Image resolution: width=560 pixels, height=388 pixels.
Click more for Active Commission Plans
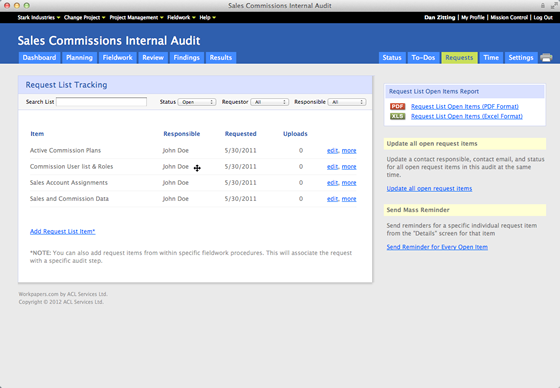pos(349,151)
